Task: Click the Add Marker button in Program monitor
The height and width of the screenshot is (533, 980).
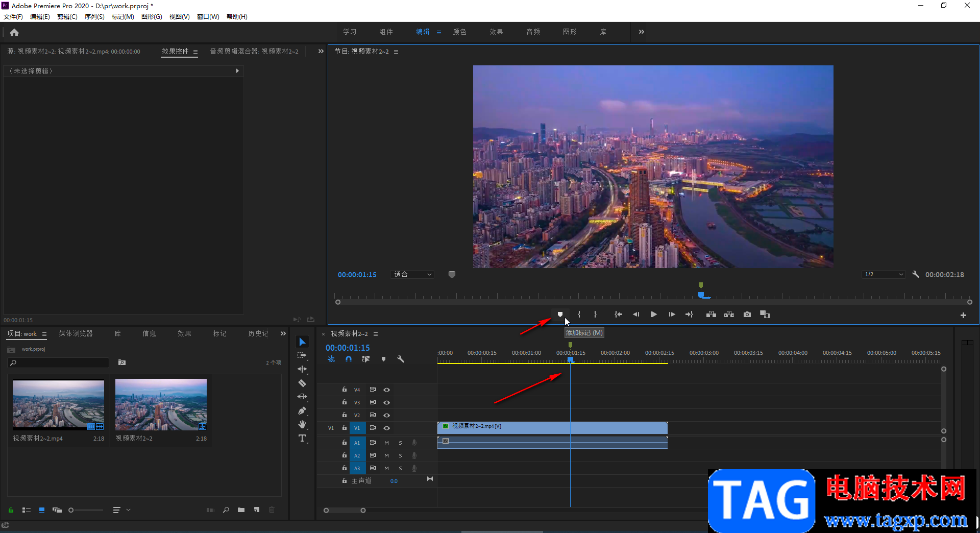Action: coord(560,314)
